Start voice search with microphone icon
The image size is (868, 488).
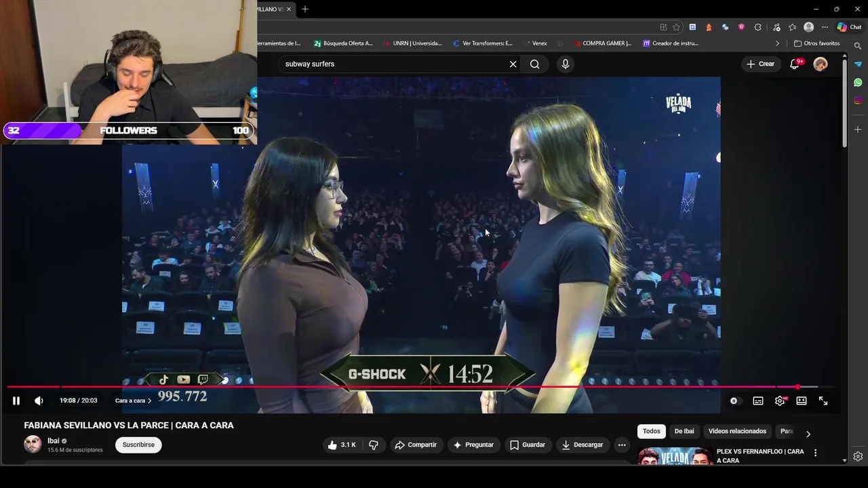(566, 64)
